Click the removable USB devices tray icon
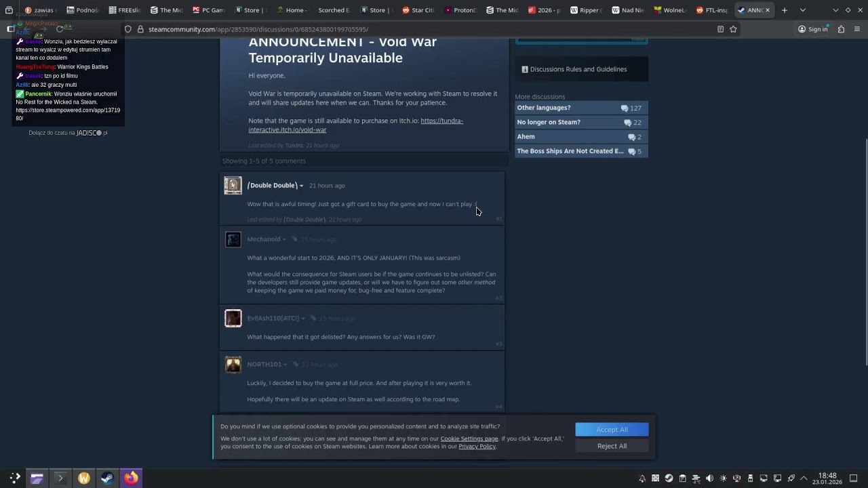 click(x=751, y=479)
